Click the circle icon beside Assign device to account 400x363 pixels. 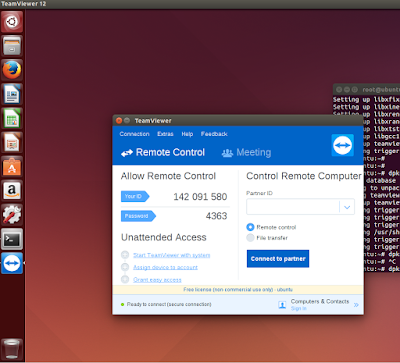[125, 267]
